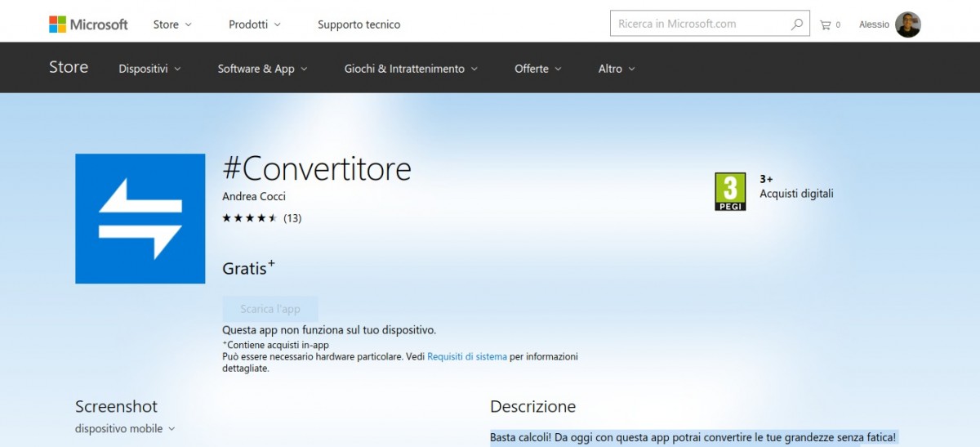Click the Microsoft logo

coord(88,25)
